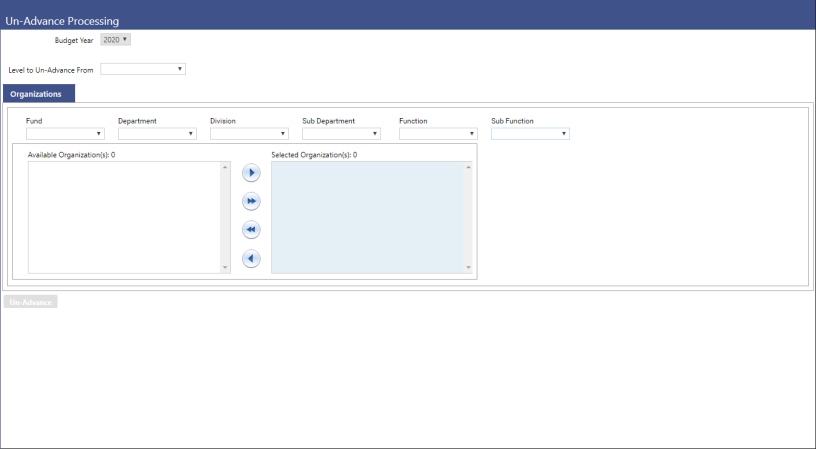The width and height of the screenshot is (816, 449).
Task: Expand the Sub Function dropdown
Action: (530, 133)
